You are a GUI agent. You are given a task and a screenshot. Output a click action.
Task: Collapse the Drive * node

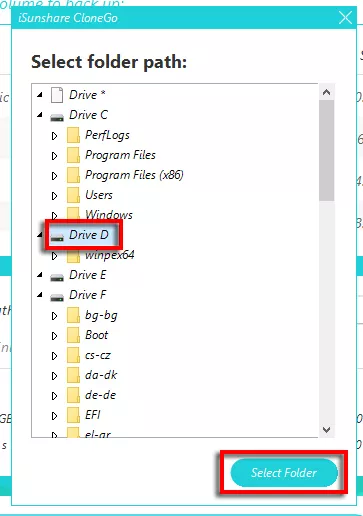40,95
